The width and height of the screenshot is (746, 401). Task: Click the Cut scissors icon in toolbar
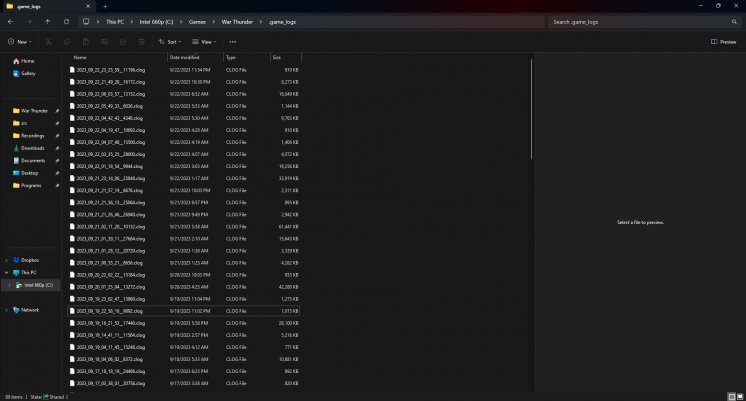click(x=50, y=42)
